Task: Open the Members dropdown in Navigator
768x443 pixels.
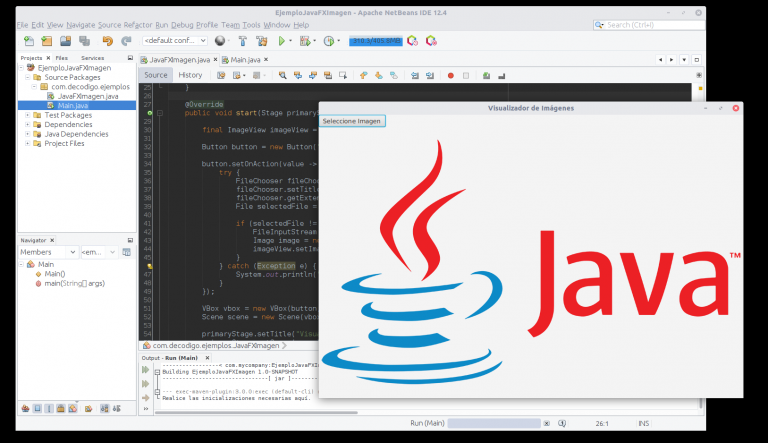Action: coord(48,252)
